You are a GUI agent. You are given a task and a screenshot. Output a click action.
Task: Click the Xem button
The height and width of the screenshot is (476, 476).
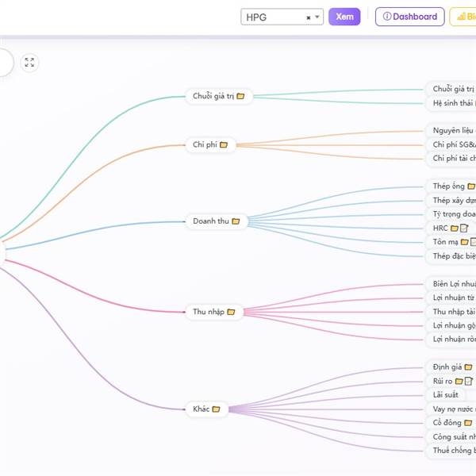(x=344, y=17)
